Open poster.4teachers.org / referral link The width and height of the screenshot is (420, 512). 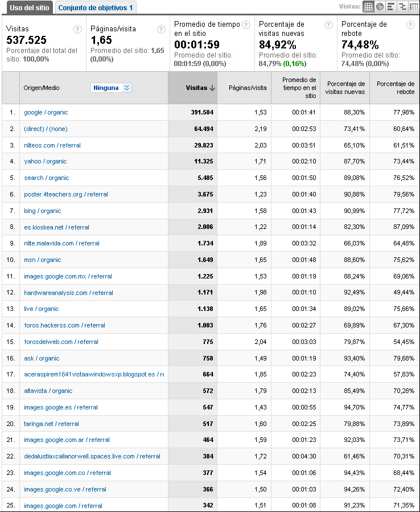[66, 194]
